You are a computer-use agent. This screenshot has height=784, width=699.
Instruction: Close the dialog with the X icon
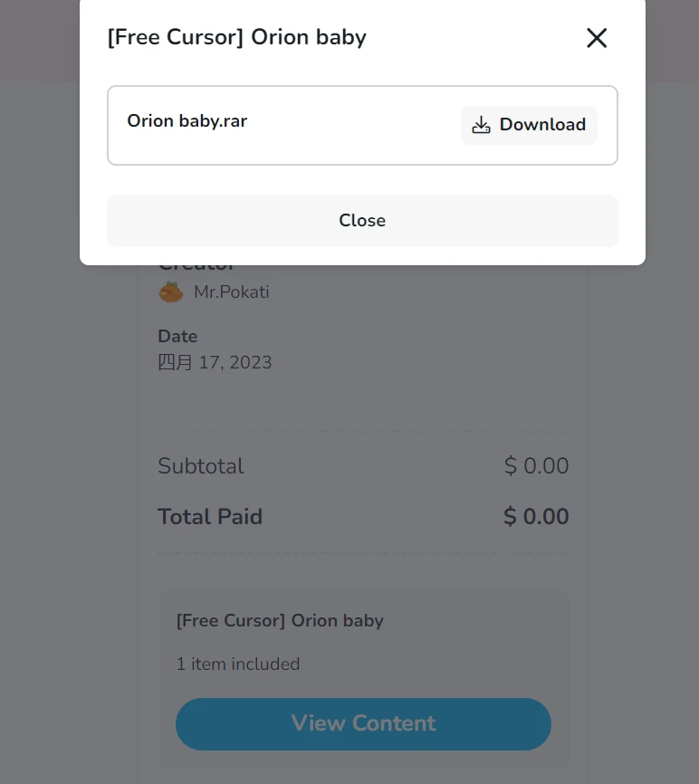coord(597,38)
